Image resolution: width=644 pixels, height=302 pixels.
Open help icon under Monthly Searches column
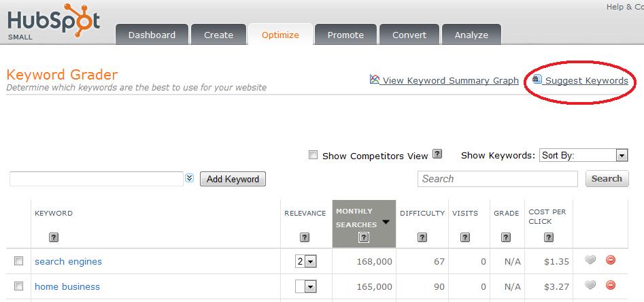pyautogui.click(x=363, y=237)
